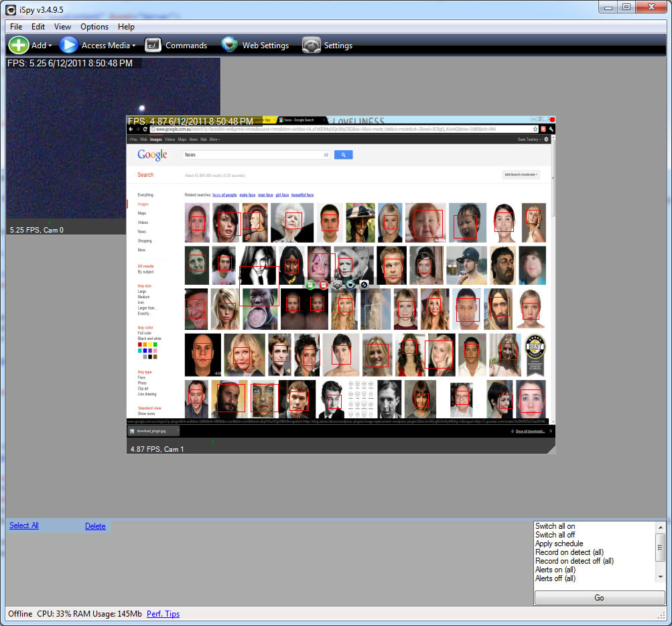The height and width of the screenshot is (626, 672).
Task: Click the Settings gear icon in toolbar
Action: point(312,46)
